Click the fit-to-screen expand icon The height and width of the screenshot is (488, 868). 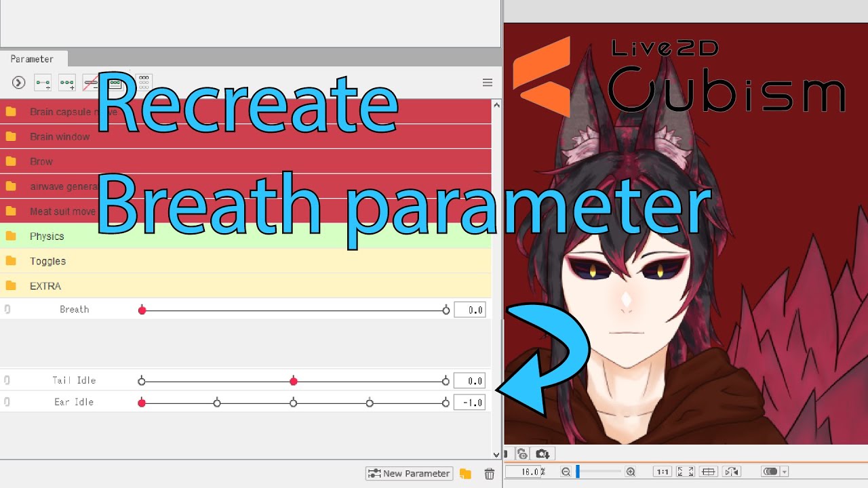[686, 472]
